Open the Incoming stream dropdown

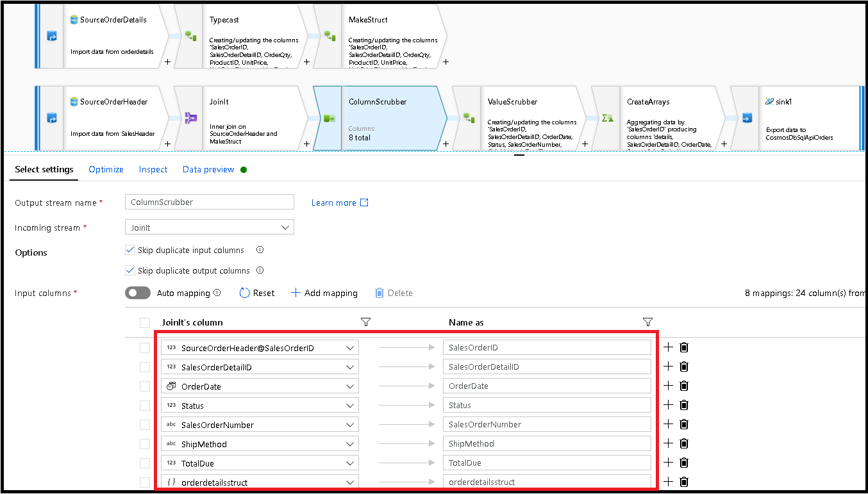pos(209,227)
